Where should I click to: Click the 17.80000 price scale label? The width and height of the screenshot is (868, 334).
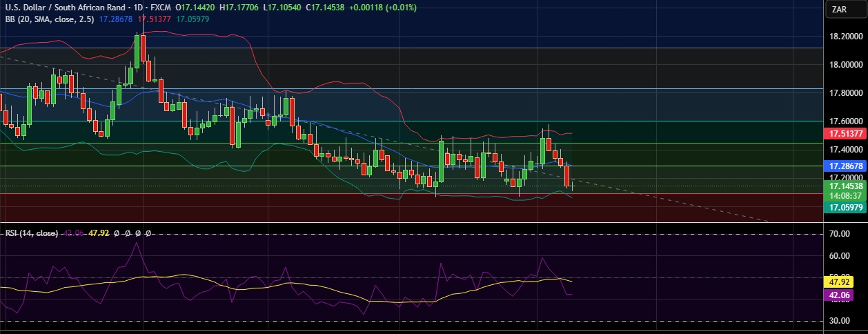pyautogui.click(x=845, y=93)
